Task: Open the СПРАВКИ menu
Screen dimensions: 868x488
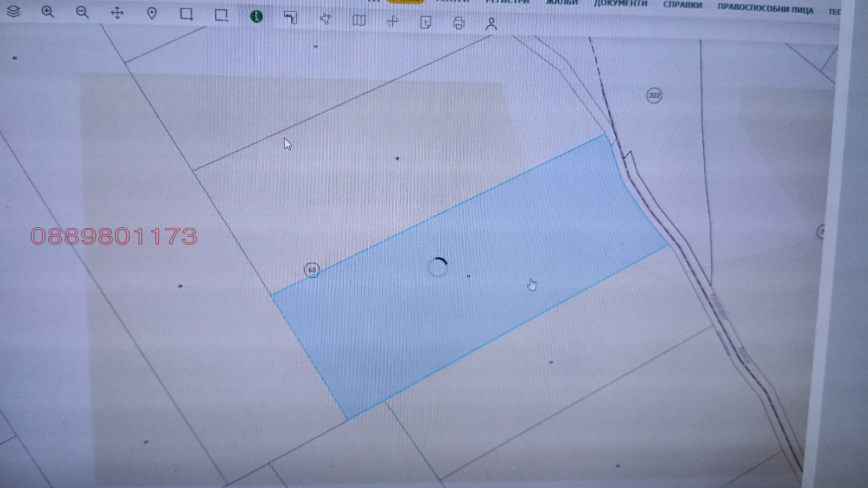Action: [682, 5]
